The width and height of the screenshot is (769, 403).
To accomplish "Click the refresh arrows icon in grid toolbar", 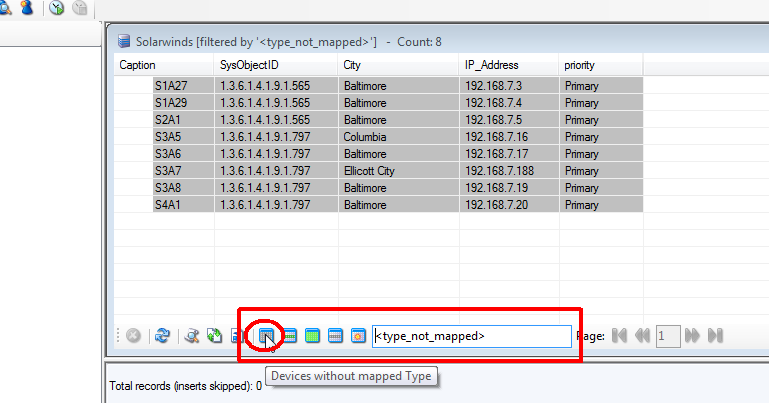I will [162, 336].
